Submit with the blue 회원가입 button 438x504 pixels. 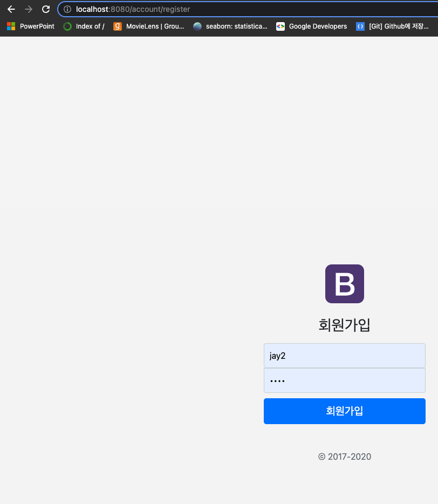point(345,411)
